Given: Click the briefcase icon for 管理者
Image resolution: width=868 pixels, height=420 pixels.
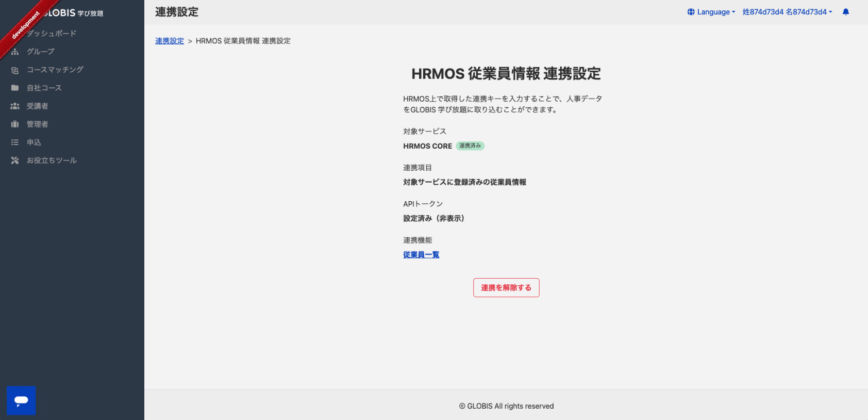Looking at the screenshot, I should pos(15,124).
